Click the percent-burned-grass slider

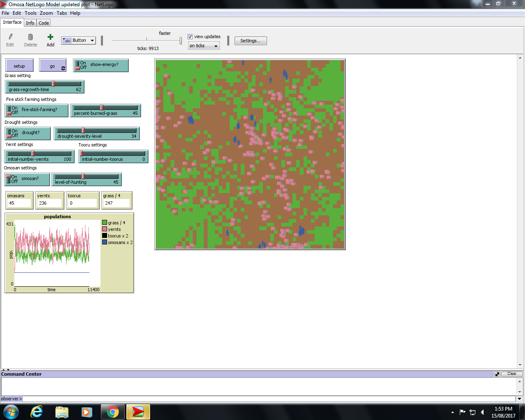(x=106, y=110)
